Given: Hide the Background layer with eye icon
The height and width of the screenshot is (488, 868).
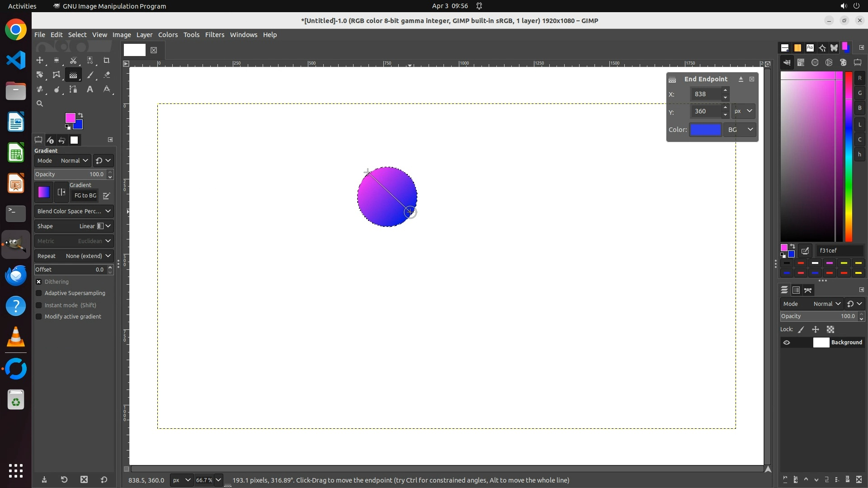Looking at the screenshot, I should pos(787,343).
